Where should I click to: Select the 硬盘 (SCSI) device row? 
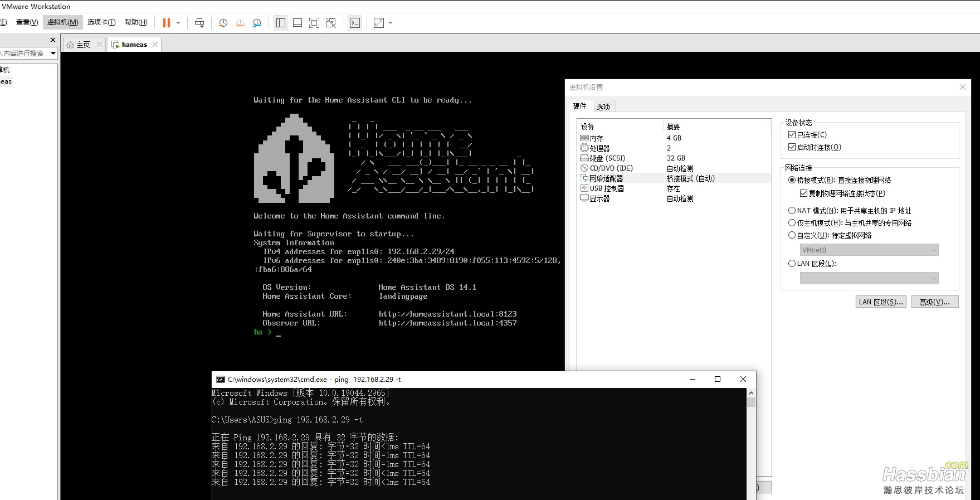point(674,158)
